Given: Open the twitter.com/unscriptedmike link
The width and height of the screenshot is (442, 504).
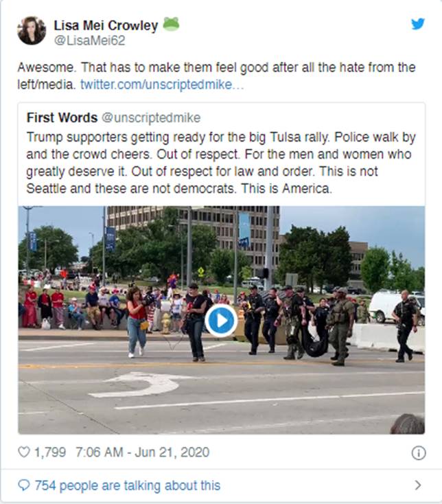Looking at the screenshot, I should [161, 84].
